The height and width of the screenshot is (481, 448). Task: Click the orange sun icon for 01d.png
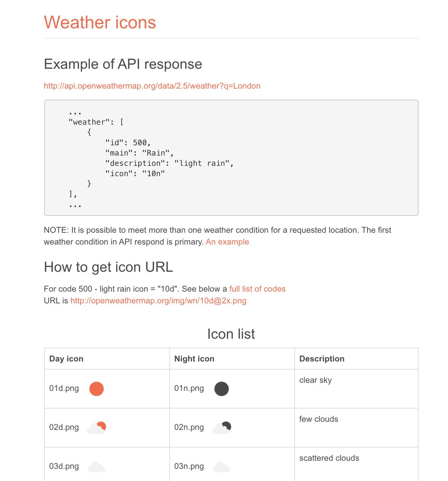tap(96, 389)
